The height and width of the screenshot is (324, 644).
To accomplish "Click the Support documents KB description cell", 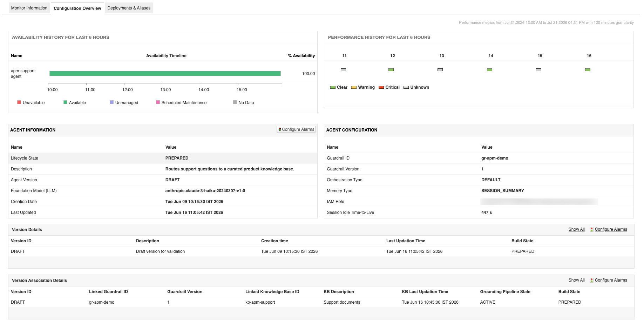I will tap(342, 302).
